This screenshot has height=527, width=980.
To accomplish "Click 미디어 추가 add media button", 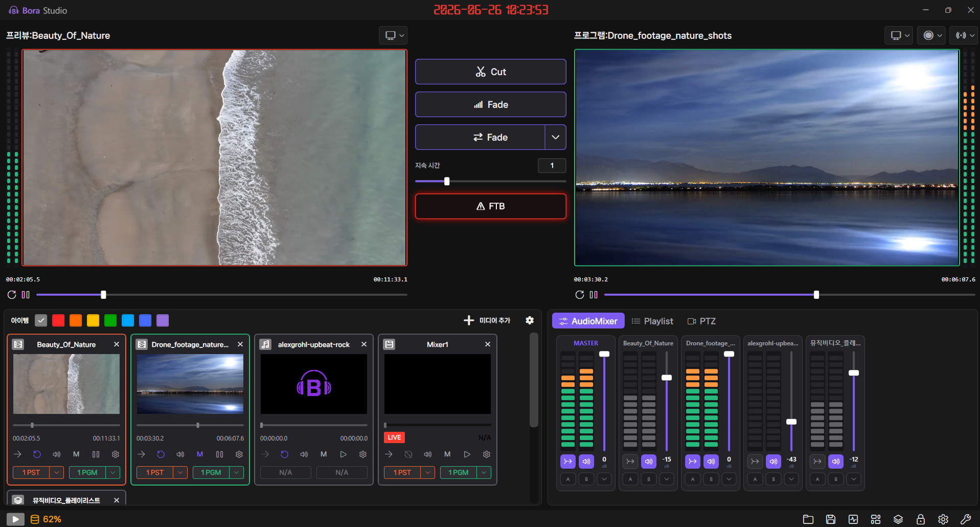I will (x=487, y=320).
